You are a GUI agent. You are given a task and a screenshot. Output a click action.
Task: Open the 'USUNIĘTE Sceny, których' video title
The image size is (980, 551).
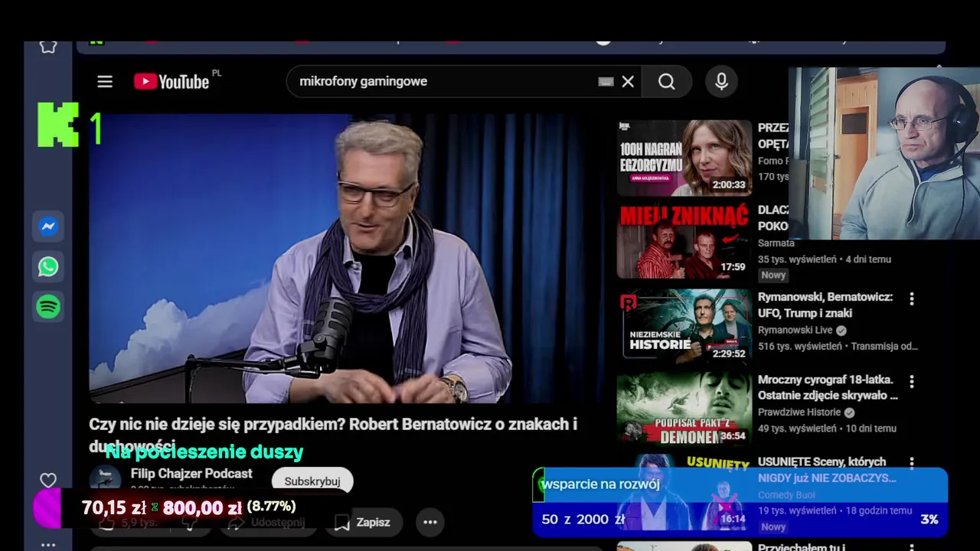pyautogui.click(x=827, y=470)
